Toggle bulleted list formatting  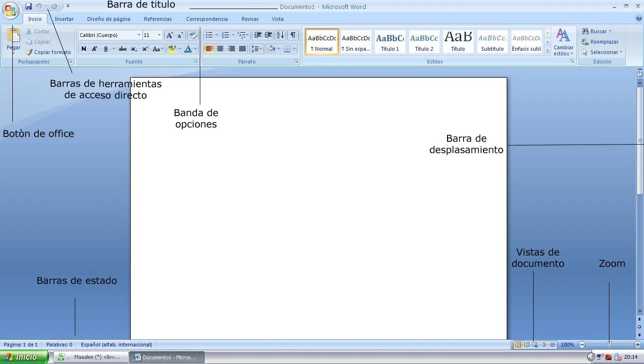point(209,35)
